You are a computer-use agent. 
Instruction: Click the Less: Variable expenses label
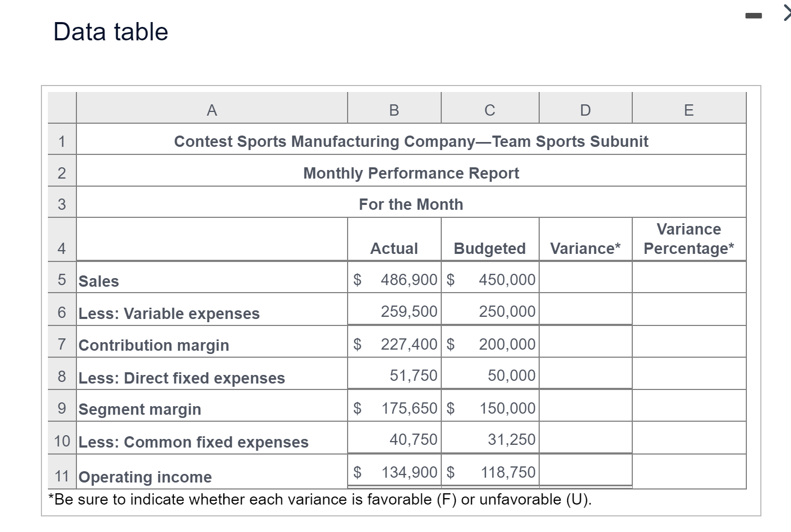click(x=168, y=313)
